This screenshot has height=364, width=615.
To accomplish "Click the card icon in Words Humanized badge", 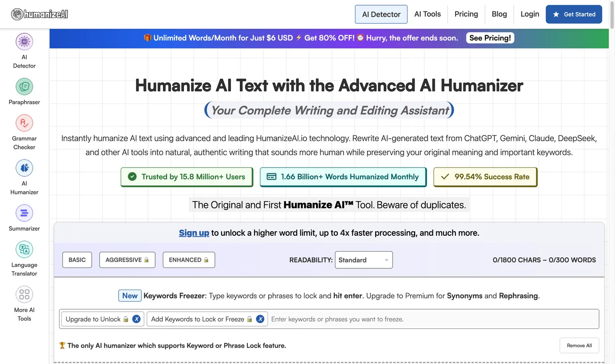I will pyautogui.click(x=271, y=177).
